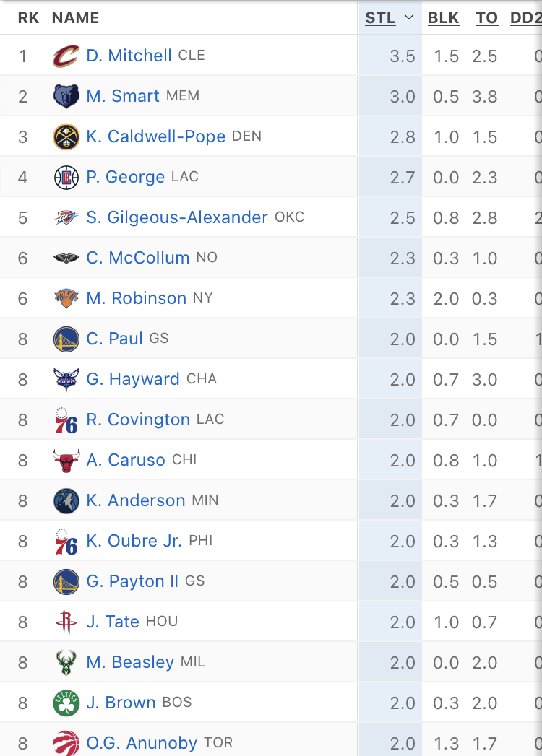Open O.G. Anunoby player link
The width and height of the screenshot is (542, 756).
(142, 743)
